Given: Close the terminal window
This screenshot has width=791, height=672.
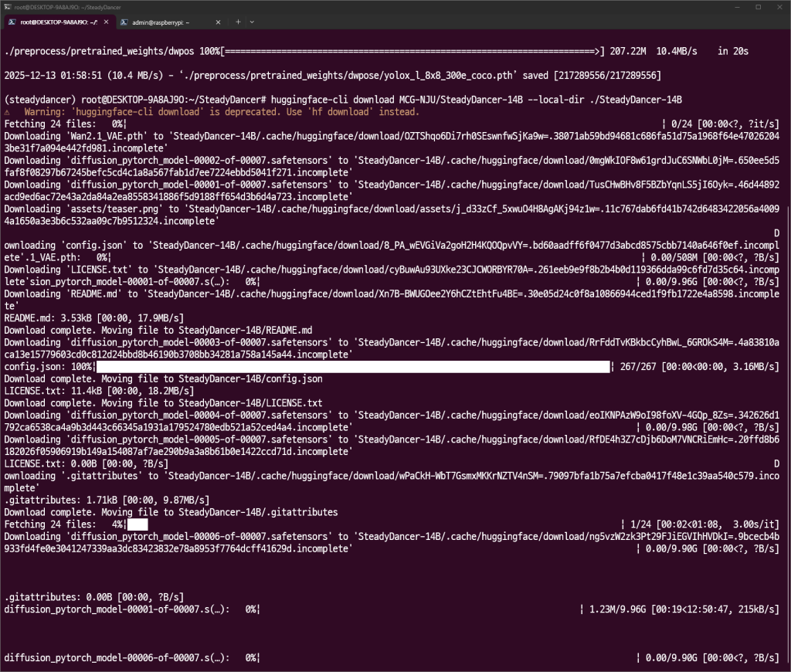Looking at the screenshot, I should tap(779, 6).
